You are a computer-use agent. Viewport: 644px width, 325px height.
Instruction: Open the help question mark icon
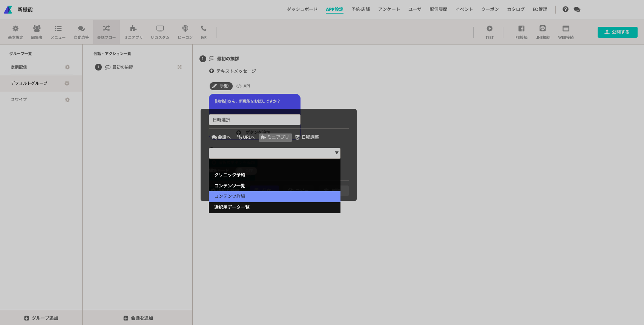pyautogui.click(x=565, y=9)
